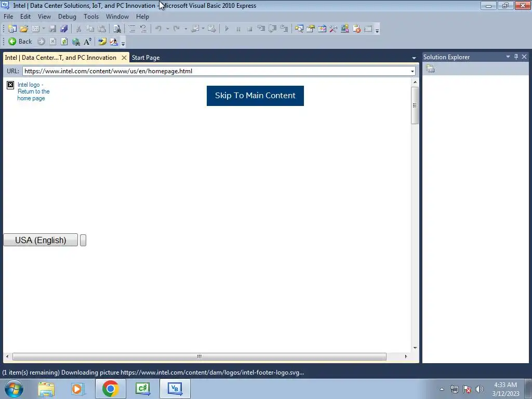The image size is (532, 399).
Task: Open Windows Explorer from the taskbar
Action: click(46, 389)
